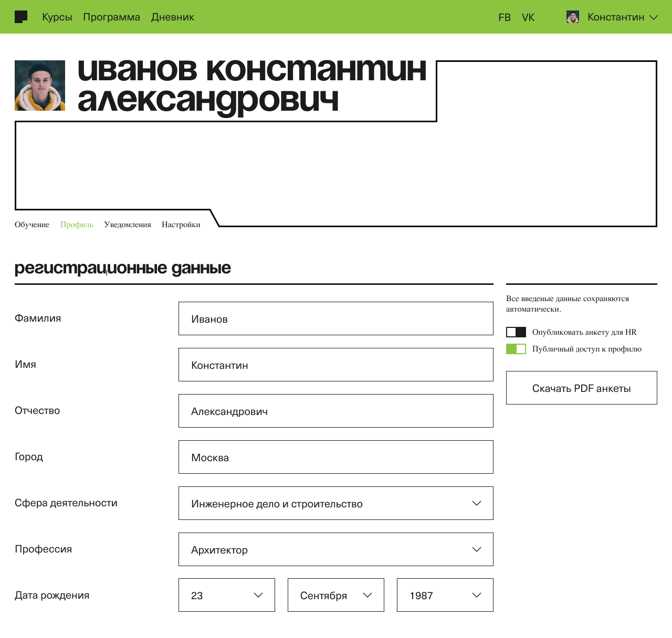Click the small user avatar in header
Screen dimensions: 672x638
pos(573,17)
